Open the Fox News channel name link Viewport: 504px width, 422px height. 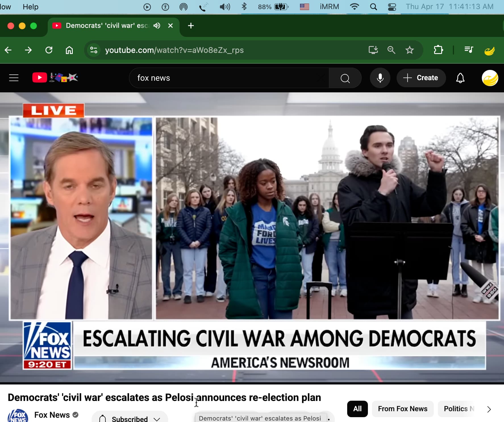point(52,415)
